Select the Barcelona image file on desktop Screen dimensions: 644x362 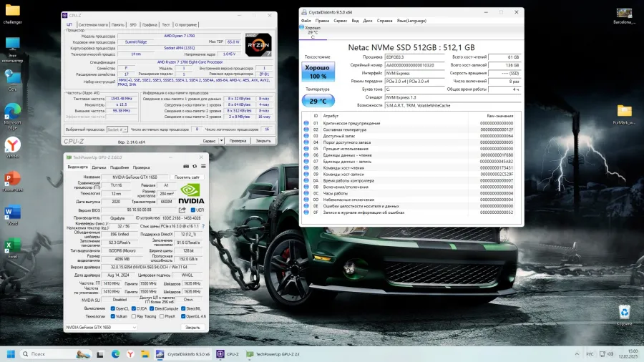[624, 16]
